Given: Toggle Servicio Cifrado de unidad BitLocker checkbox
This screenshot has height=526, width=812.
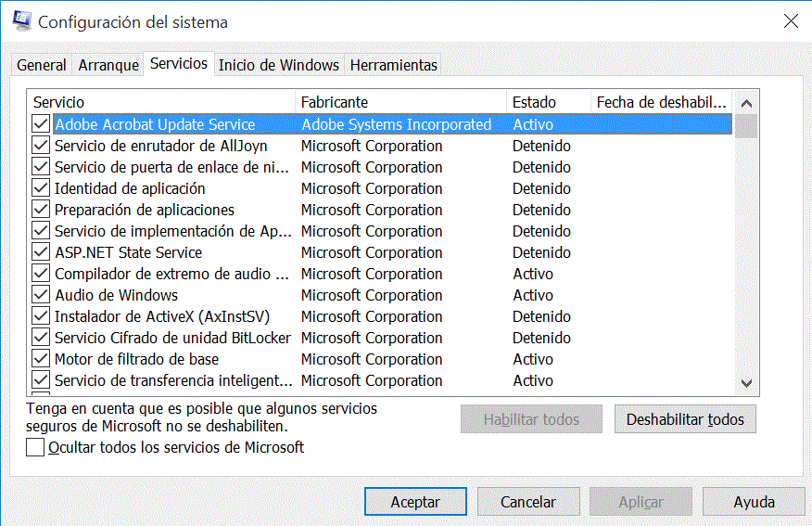Looking at the screenshot, I should point(41,338).
